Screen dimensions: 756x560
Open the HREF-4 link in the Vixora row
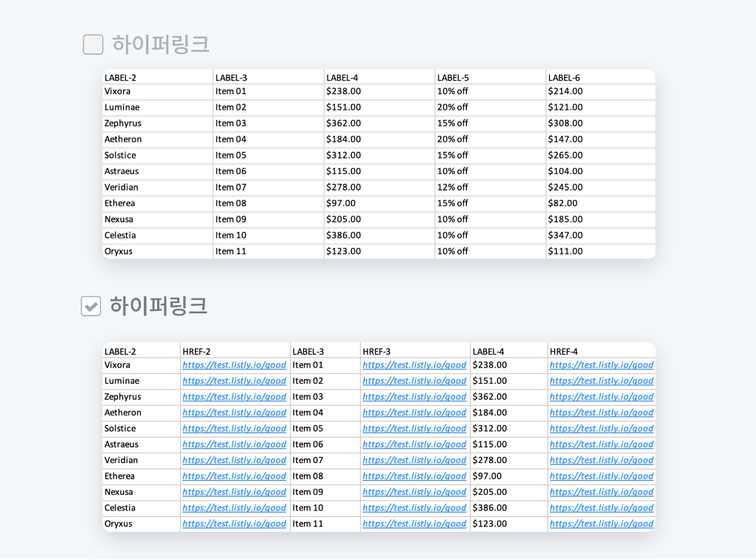pyautogui.click(x=601, y=365)
